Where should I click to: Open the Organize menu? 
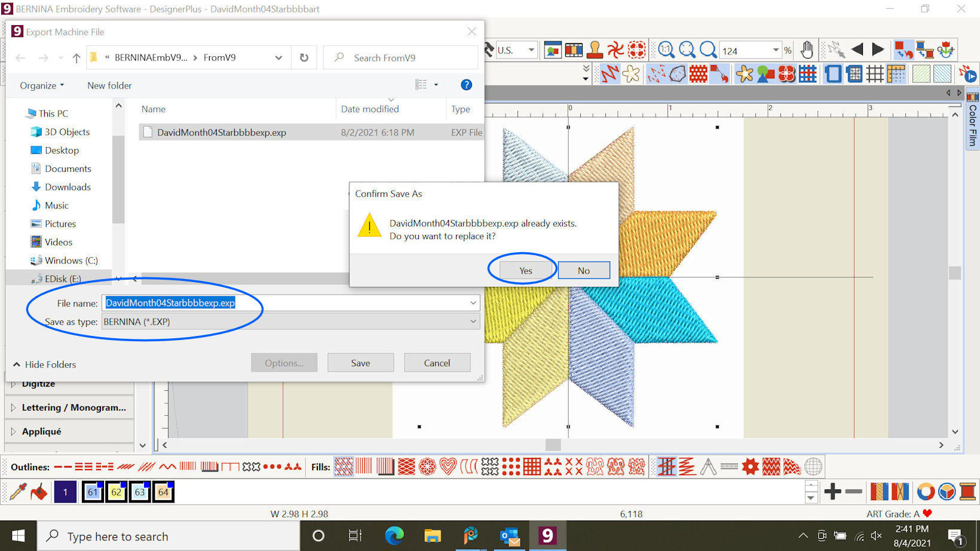(x=41, y=85)
